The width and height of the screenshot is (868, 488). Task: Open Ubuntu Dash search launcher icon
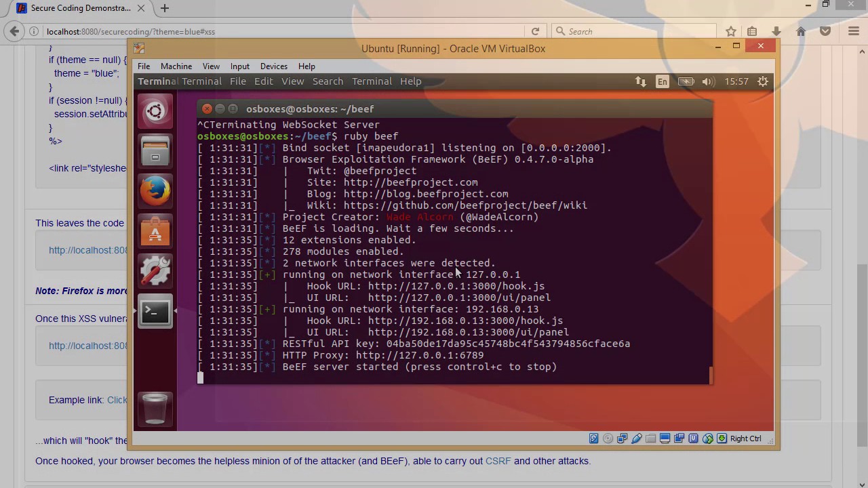click(x=155, y=111)
